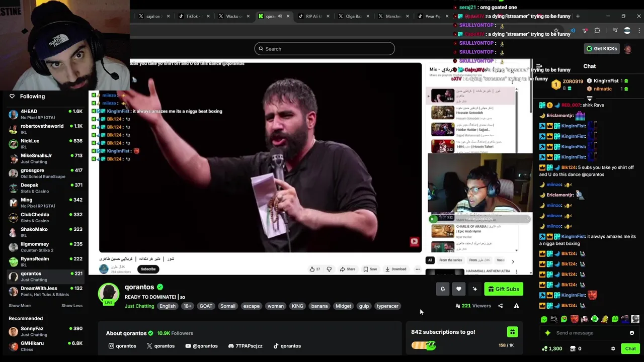Click the report warning triangle icon

pyautogui.click(x=516, y=306)
